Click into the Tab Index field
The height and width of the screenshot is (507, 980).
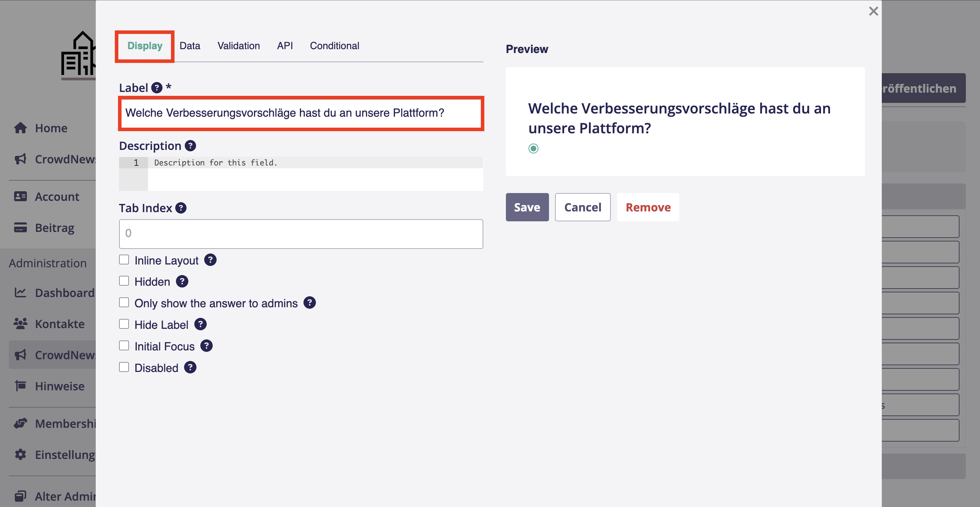tap(301, 234)
